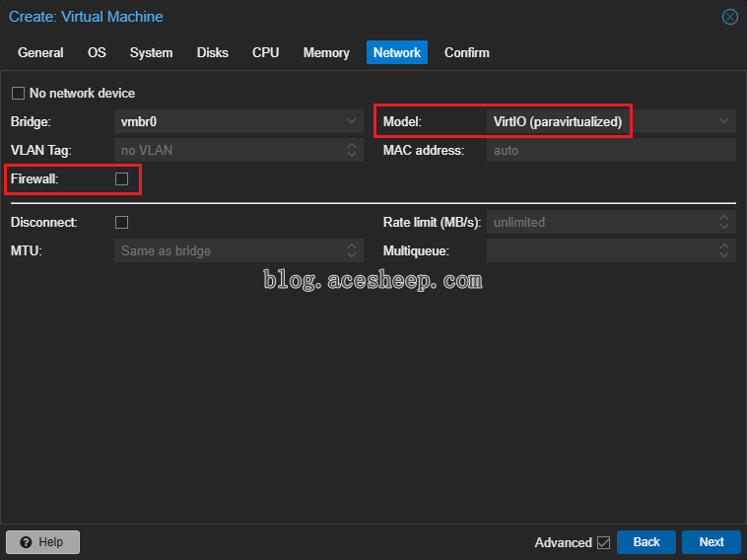The height and width of the screenshot is (560, 747).
Task: Increase the VLAN Tag value
Action: tap(352, 145)
